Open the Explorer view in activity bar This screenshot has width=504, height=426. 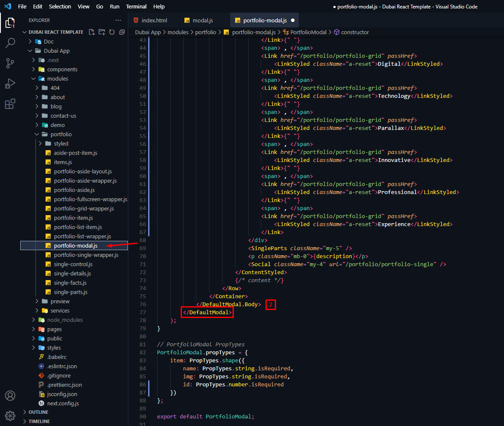point(10,23)
